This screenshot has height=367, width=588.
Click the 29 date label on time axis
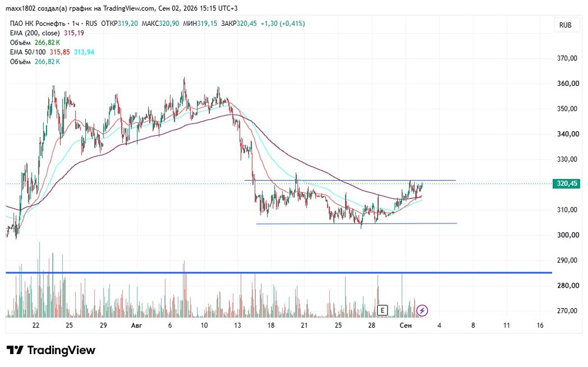103,325
